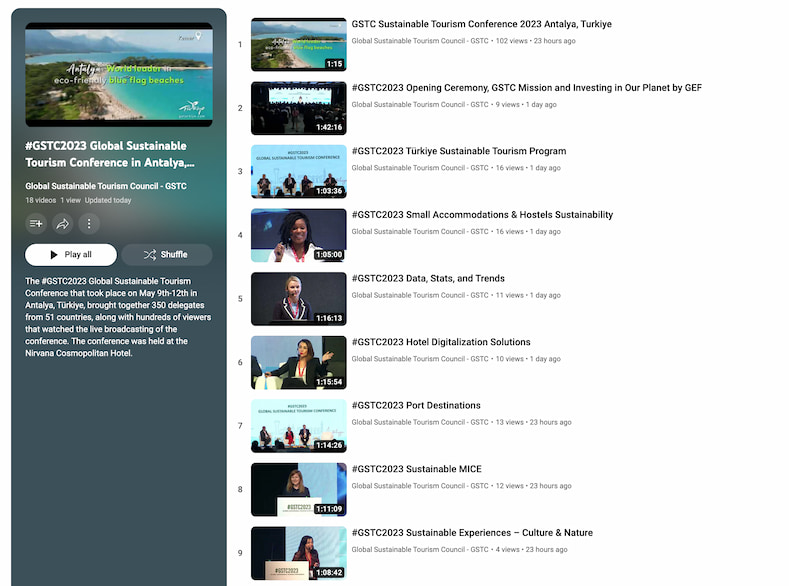Open Port Destinations video thumbnail
789x586 pixels.
(x=299, y=426)
